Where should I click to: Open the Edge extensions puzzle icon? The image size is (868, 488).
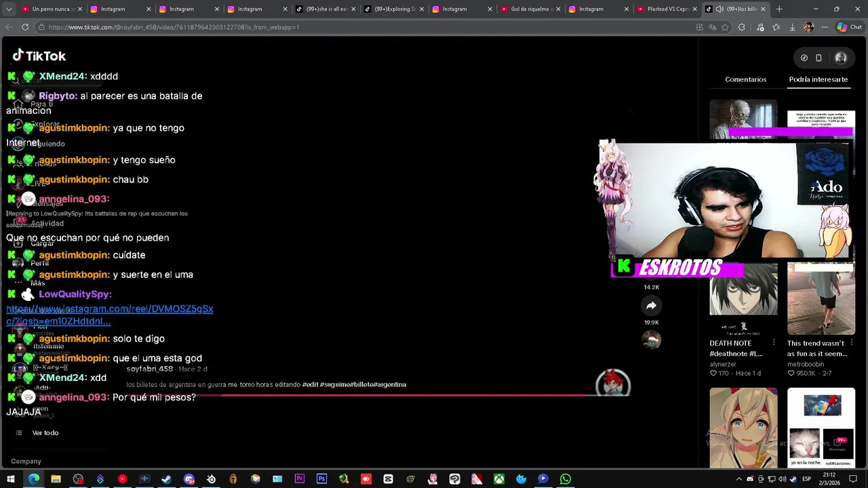(741, 27)
